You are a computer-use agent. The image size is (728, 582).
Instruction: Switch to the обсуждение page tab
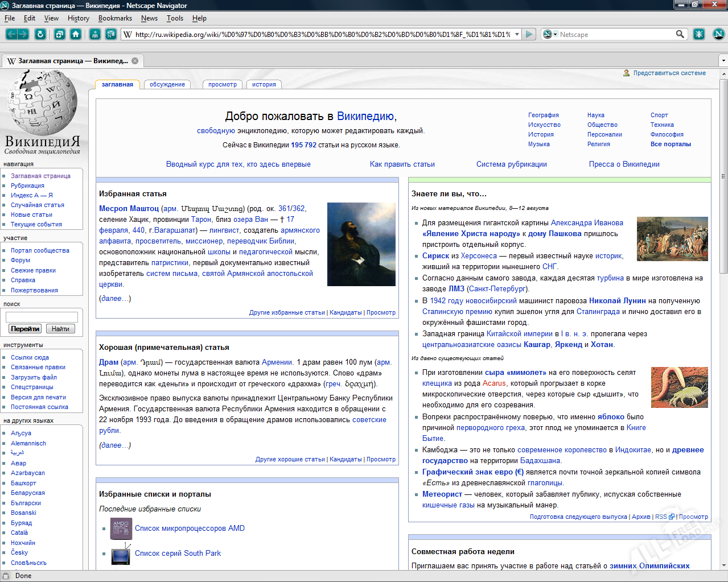(167, 84)
